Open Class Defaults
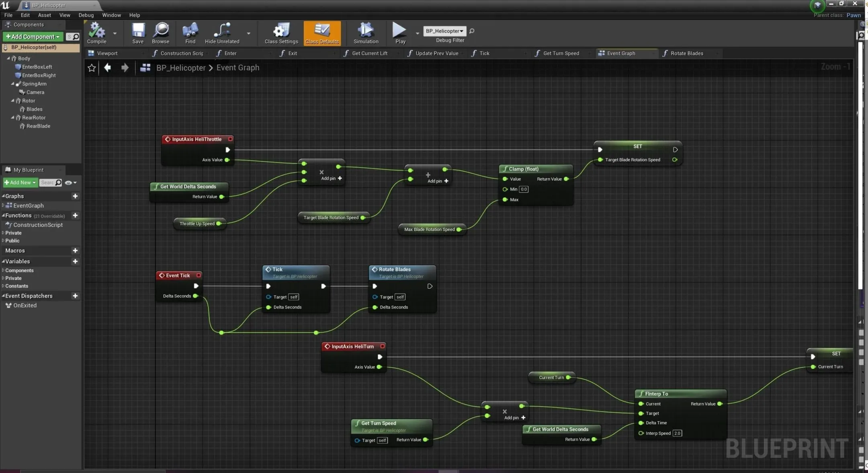The height and width of the screenshot is (473, 868). 322,33
